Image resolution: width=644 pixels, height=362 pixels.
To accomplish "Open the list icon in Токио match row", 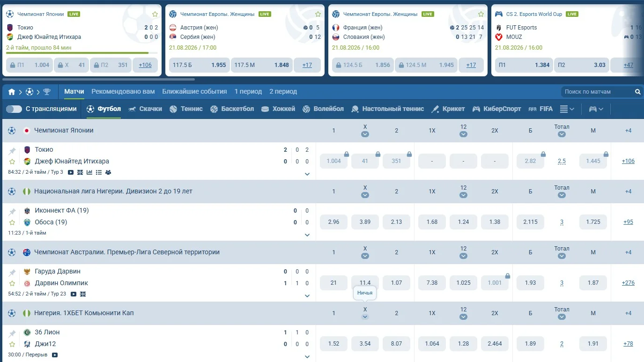I will point(99,172).
